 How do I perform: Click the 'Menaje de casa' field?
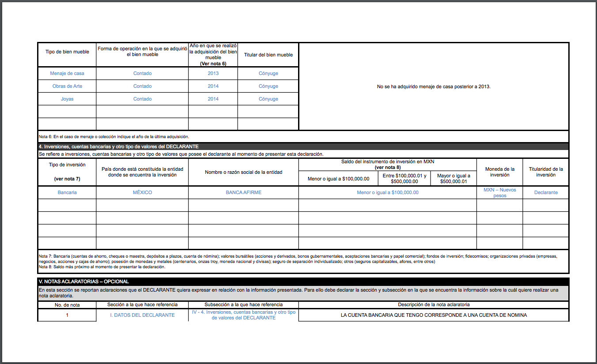coord(67,73)
